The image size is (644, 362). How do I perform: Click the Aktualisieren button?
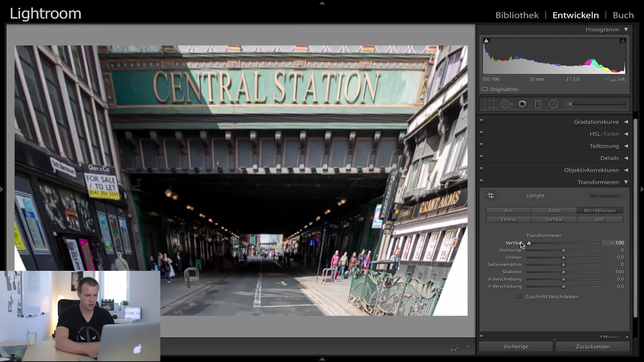click(605, 196)
